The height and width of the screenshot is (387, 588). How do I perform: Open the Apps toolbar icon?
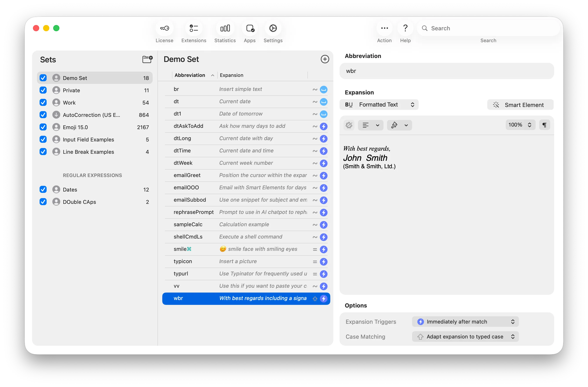250,28
